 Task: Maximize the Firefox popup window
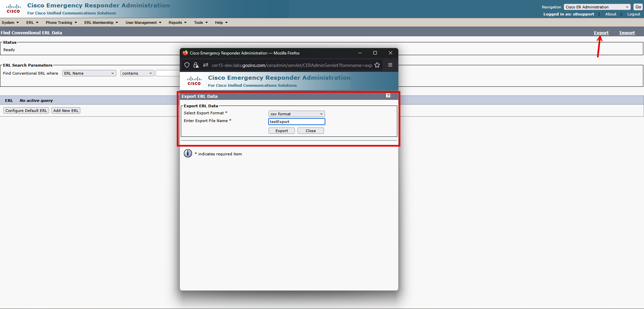[x=375, y=53]
